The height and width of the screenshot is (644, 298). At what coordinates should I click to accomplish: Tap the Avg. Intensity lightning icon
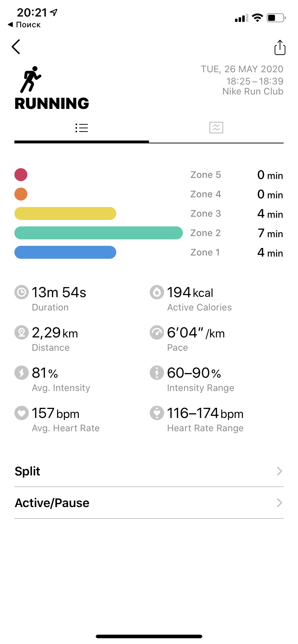(x=22, y=373)
